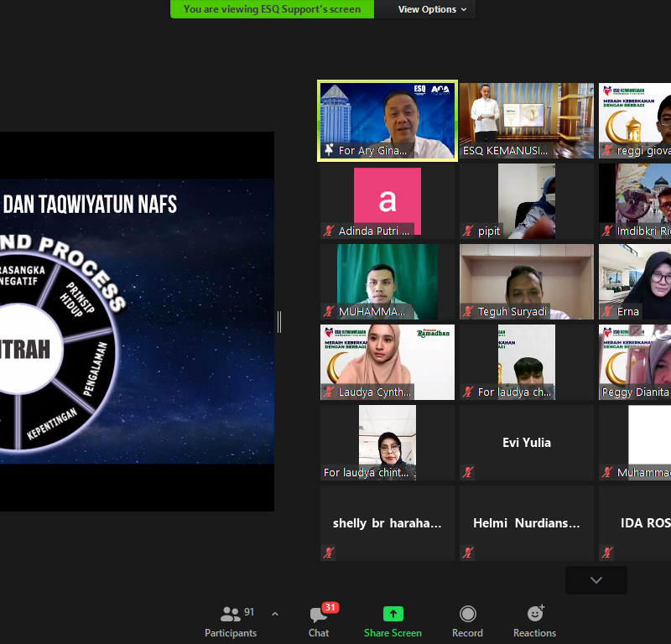The height and width of the screenshot is (644, 671).
Task: Click the ESQ Support's screen sharing banner
Action: [x=272, y=9]
